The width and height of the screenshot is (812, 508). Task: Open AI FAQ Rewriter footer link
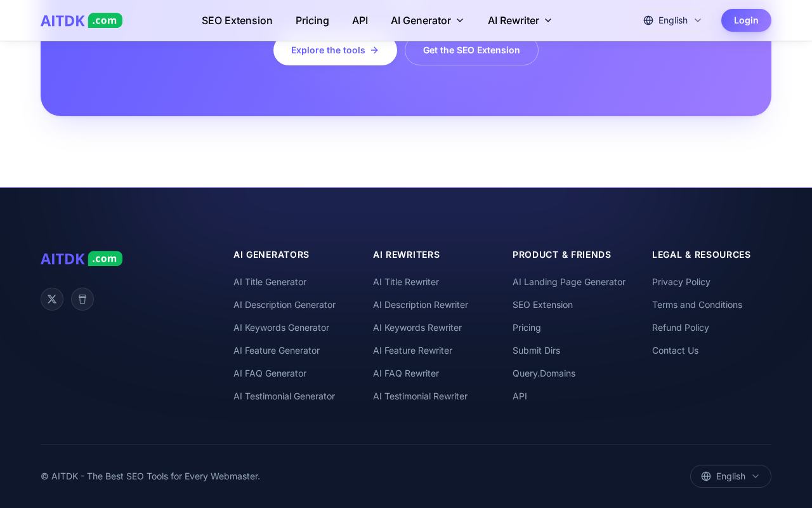tap(406, 373)
